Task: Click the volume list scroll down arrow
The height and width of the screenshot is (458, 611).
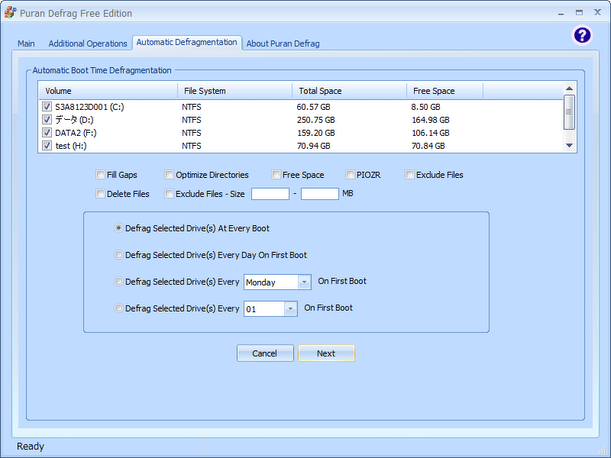Action: click(569, 145)
